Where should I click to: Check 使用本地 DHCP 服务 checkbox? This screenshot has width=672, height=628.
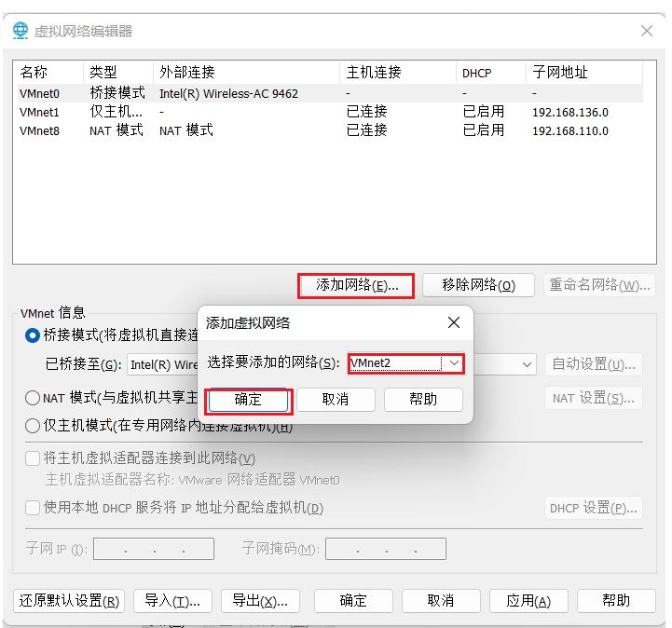(x=33, y=508)
